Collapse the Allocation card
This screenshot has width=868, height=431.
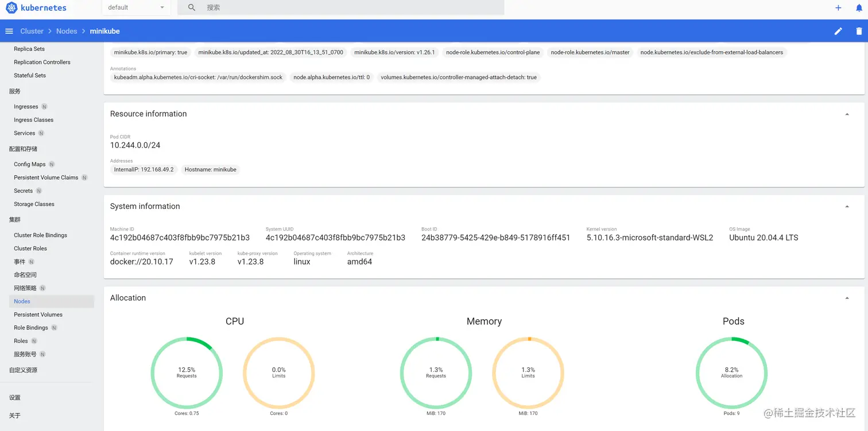[847, 298]
